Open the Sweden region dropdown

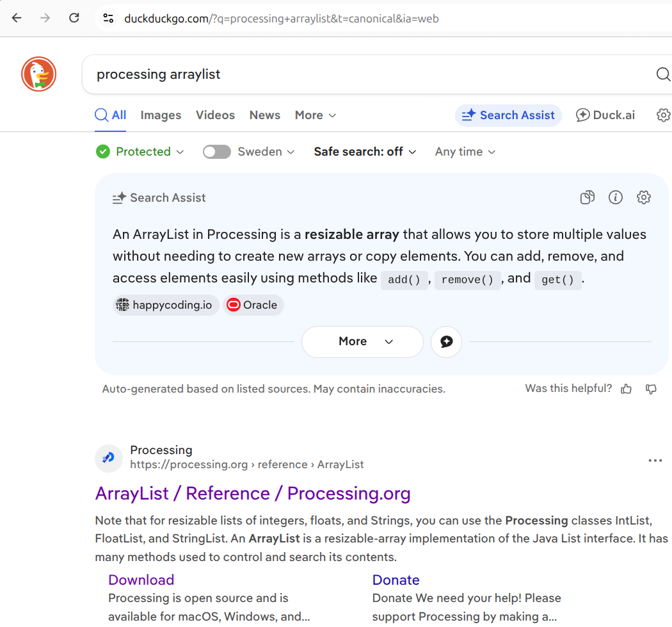pyautogui.click(x=266, y=152)
